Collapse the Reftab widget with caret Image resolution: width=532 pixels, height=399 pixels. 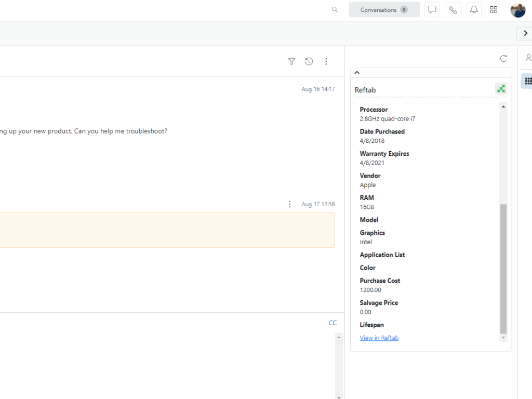357,73
